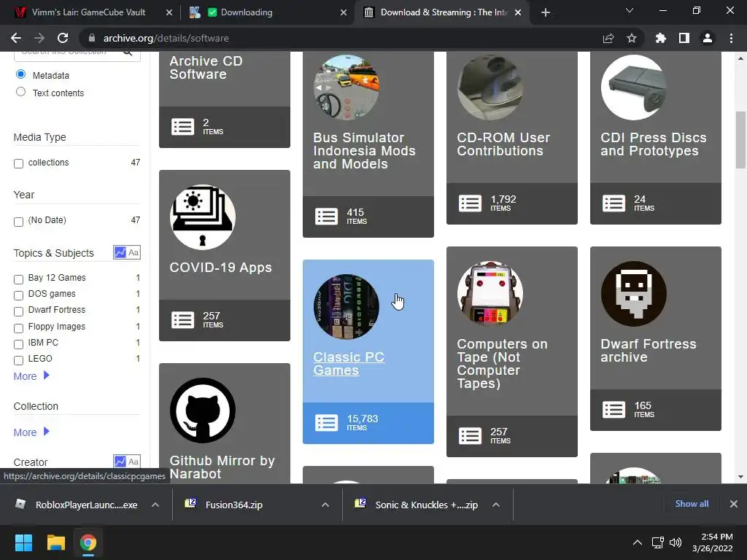Image resolution: width=747 pixels, height=560 pixels.
Task: Open File Explorer from the taskbar
Action: click(x=55, y=542)
